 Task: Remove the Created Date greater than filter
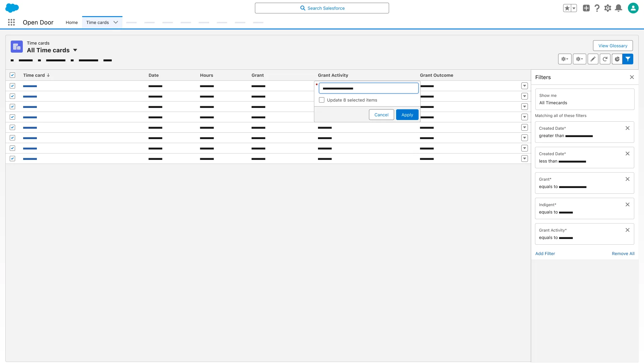(x=628, y=128)
